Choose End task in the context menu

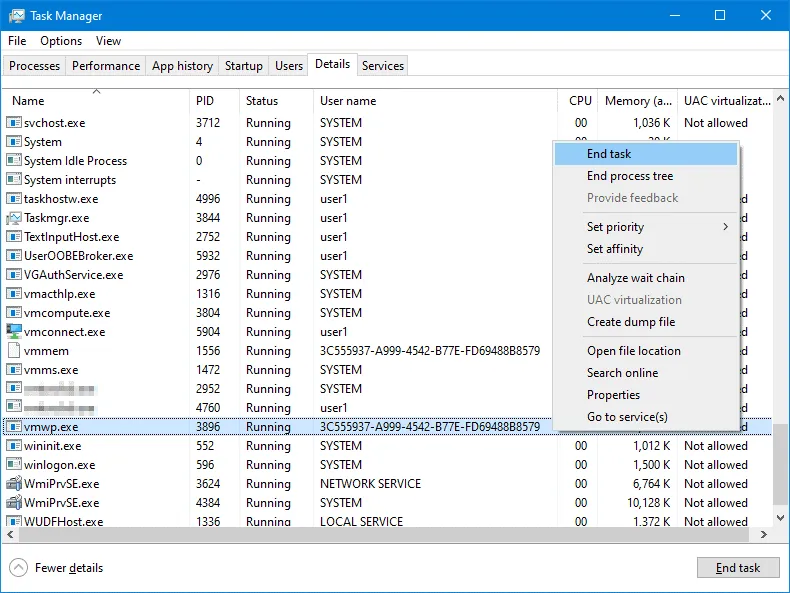[609, 154]
